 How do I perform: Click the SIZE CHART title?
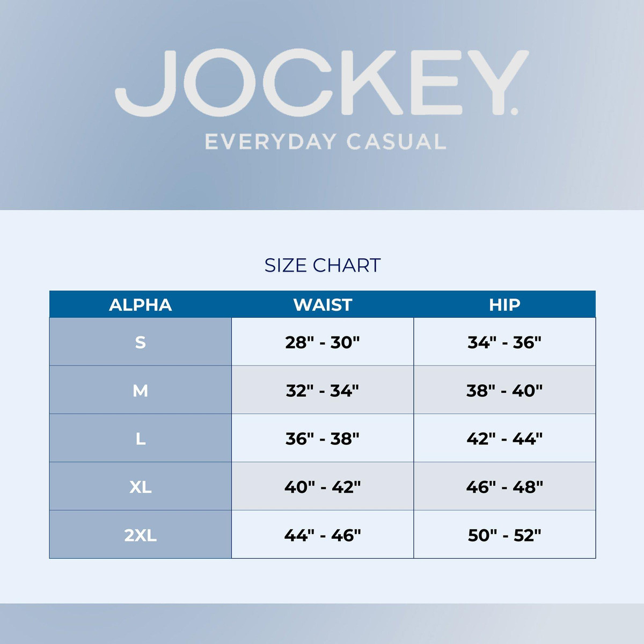click(x=323, y=265)
